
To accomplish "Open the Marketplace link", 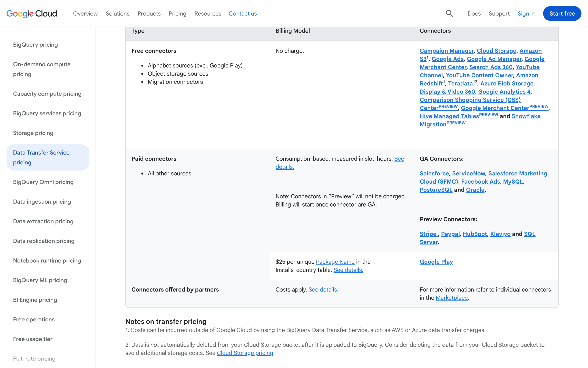I will 451,298.
